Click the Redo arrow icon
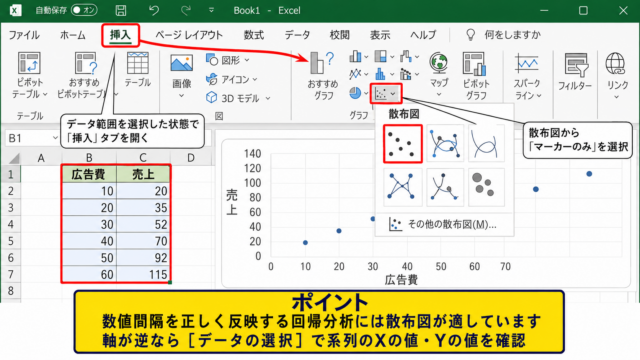Screen dimensions: 640x360 coord(186,10)
